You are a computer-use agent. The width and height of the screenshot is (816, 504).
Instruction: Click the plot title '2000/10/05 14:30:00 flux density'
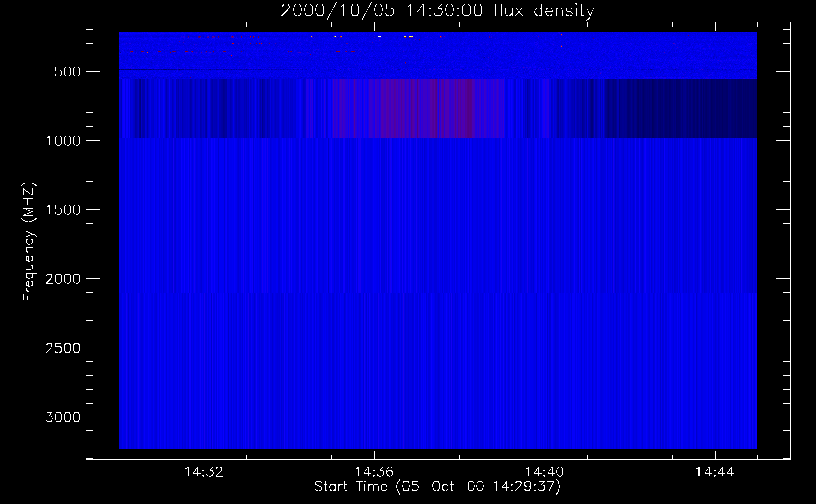[x=437, y=10]
